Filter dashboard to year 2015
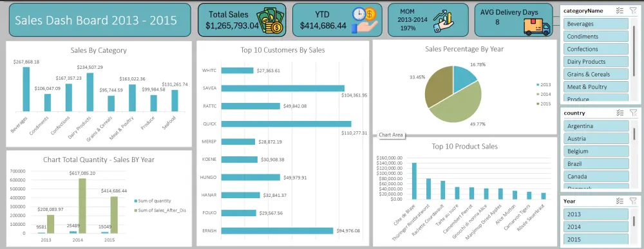Image resolution: width=644 pixels, height=249 pixels. [x=596, y=239]
